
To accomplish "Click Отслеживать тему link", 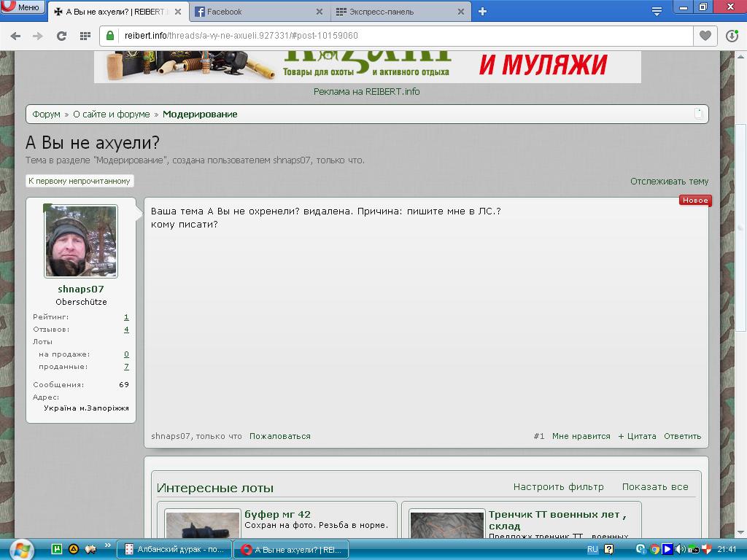I will [x=669, y=182].
